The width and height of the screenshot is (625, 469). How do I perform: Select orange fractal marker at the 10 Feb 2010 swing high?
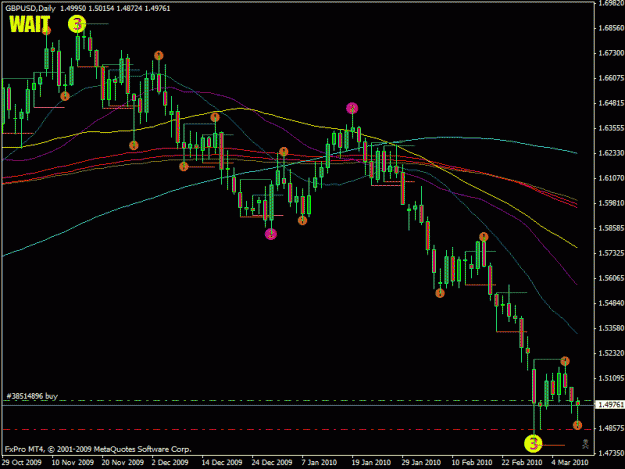(483, 237)
